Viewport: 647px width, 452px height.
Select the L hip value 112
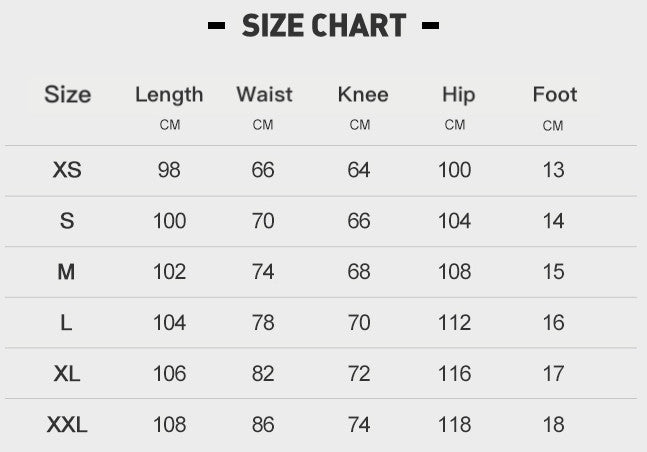[x=454, y=323]
